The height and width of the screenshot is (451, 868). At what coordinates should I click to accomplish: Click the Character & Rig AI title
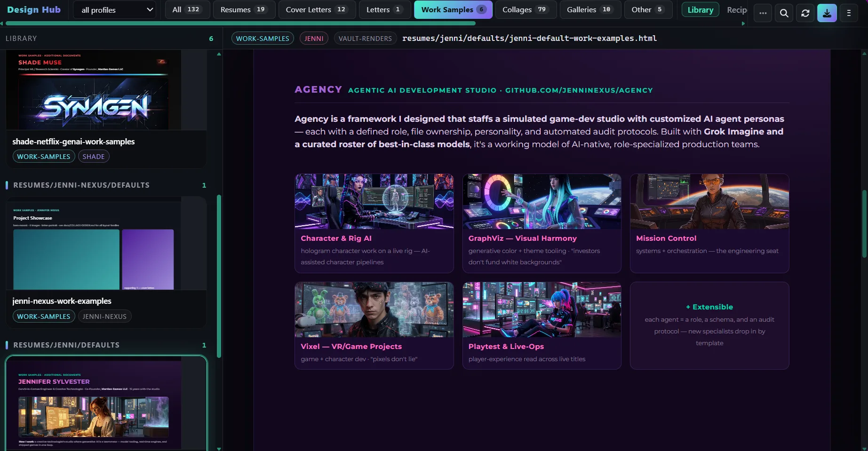coord(336,238)
